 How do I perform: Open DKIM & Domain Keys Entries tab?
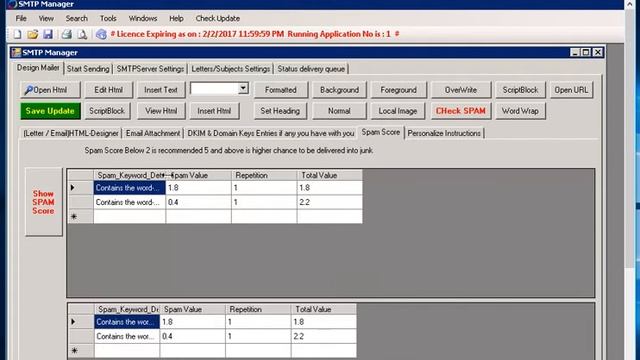pos(270,133)
